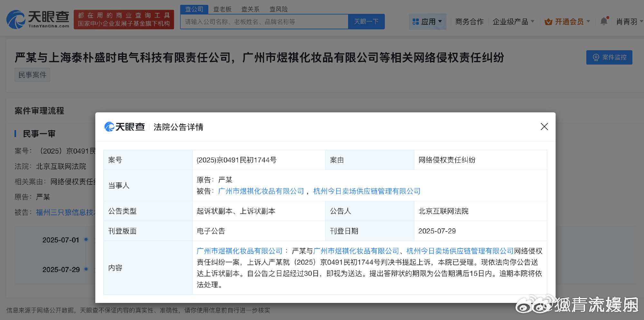644x320 pixels.
Task: Click the 福州三只狼信息 defendant link behind dialog
Action: pyautogui.click(x=65, y=212)
